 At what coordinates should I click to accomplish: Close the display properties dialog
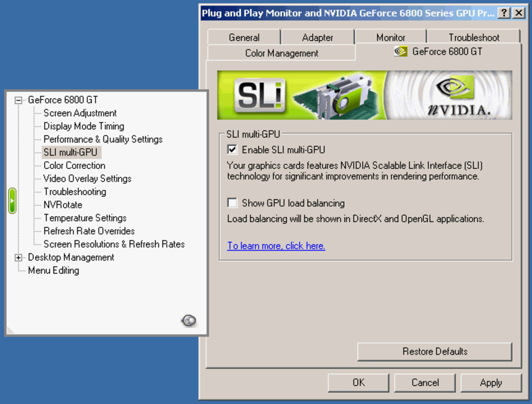[519, 13]
